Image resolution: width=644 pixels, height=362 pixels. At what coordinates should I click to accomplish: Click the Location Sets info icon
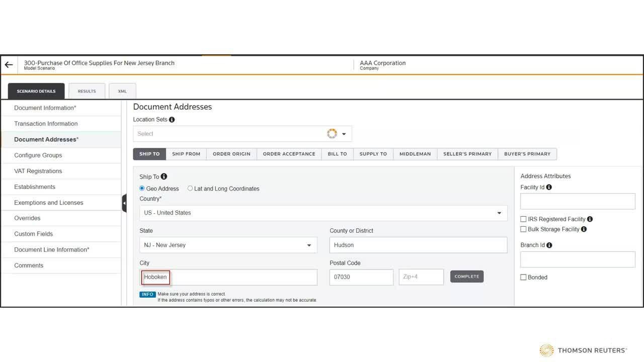[172, 120]
